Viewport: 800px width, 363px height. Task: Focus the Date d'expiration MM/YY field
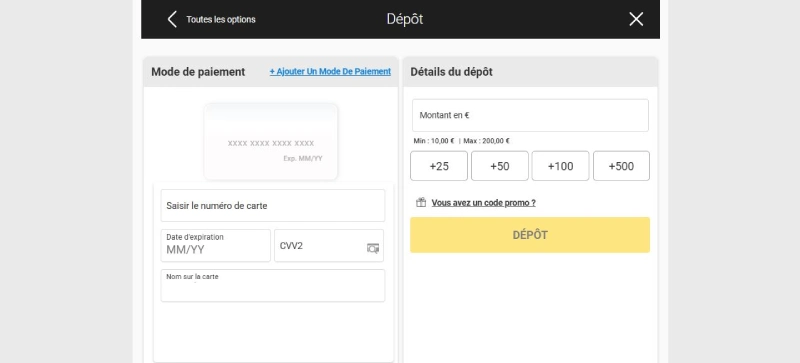tap(216, 246)
